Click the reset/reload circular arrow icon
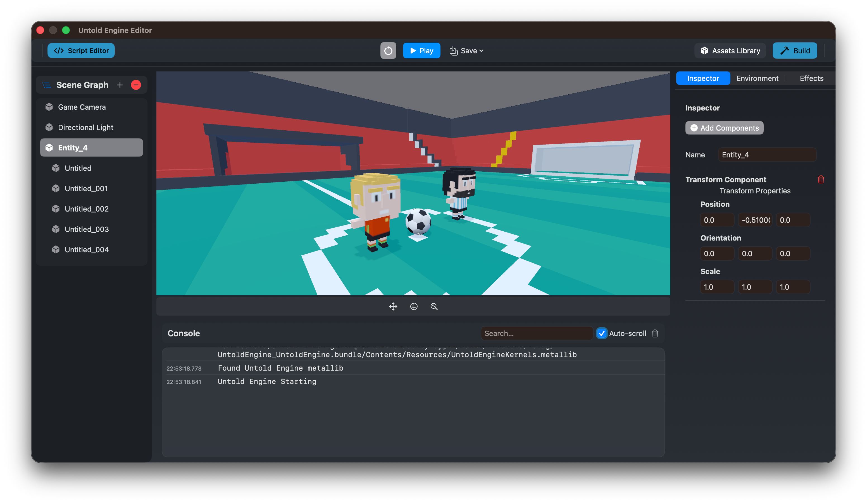The image size is (867, 504). click(x=388, y=51)
